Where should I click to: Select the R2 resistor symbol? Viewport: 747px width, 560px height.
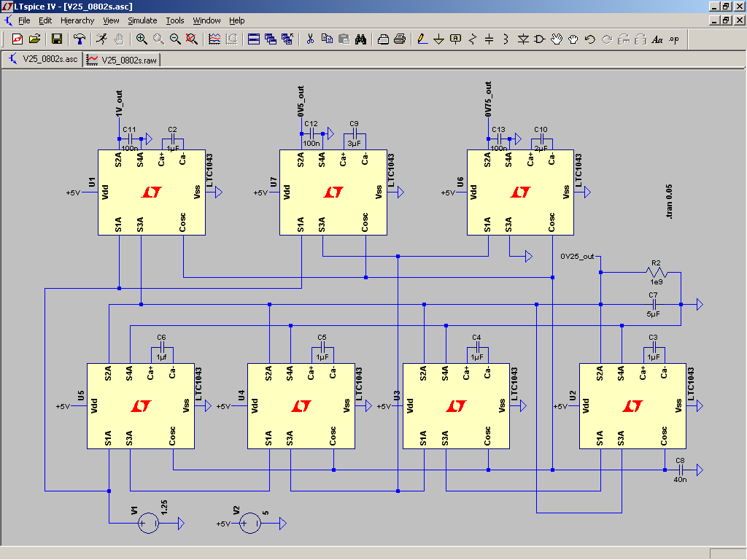tap(657, 273)
